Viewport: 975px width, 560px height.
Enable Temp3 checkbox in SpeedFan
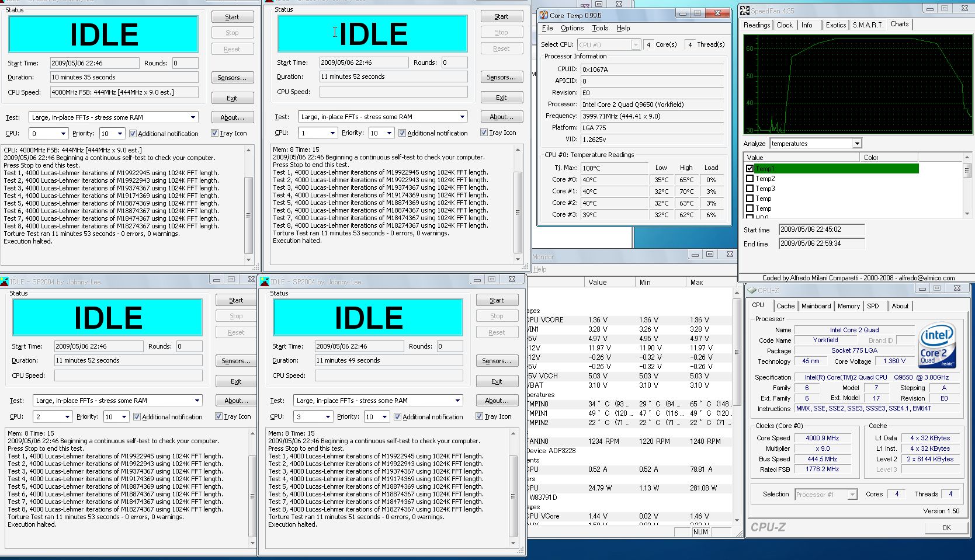750,189
